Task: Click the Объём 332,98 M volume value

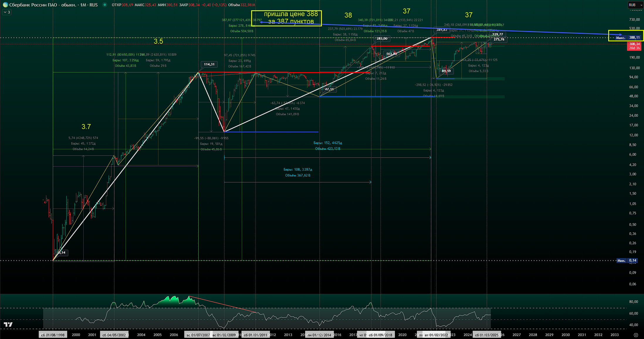Action: pyautogui.click(x=242, y=5)
